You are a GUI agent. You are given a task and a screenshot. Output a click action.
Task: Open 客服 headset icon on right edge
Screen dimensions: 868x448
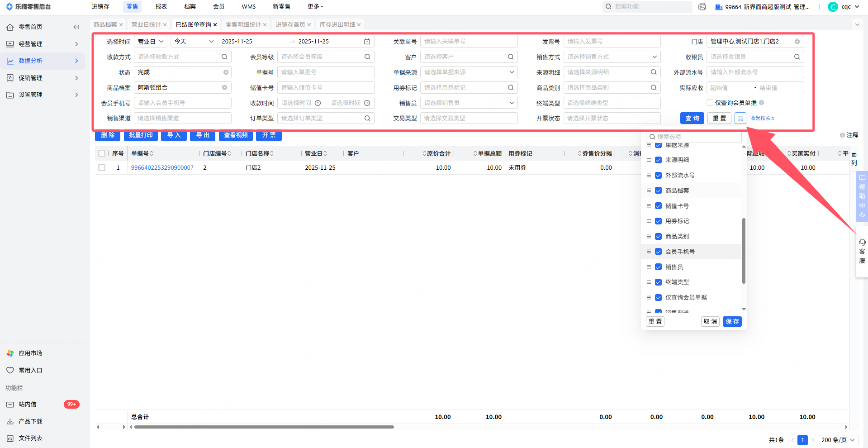(x=862, y=243)
